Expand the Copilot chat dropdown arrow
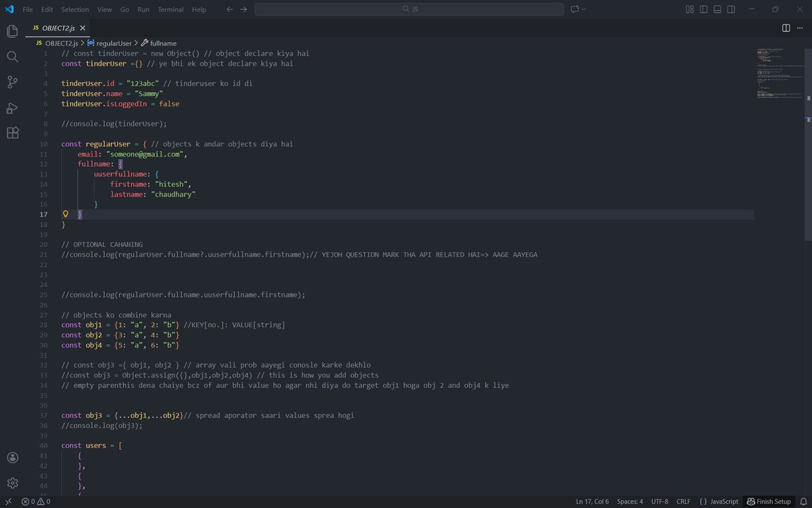Image resolution: width=812 pixels, height=508 pixels. [584, 9]
